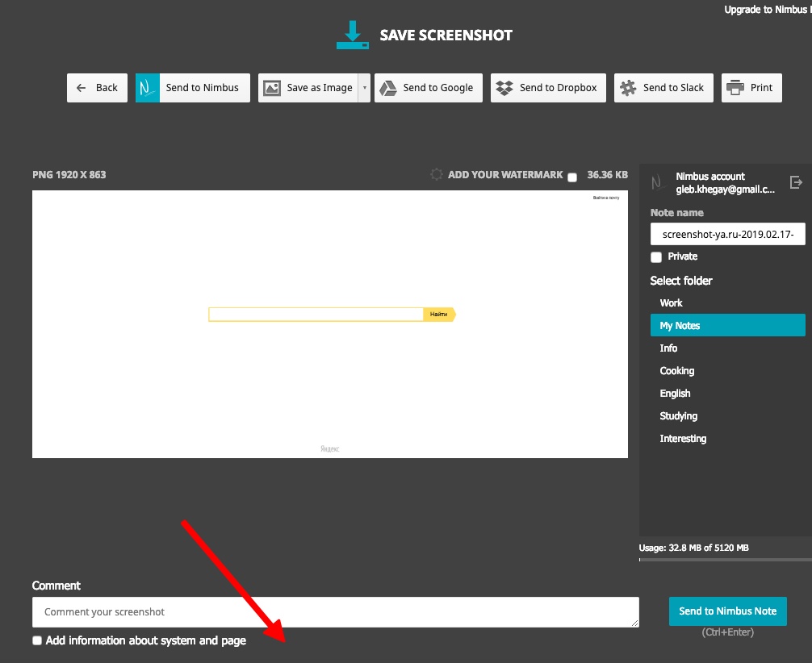Viewport: 812px width, 663px height.
Task: Click the Slack icon
Action: [x=628, y=88]
